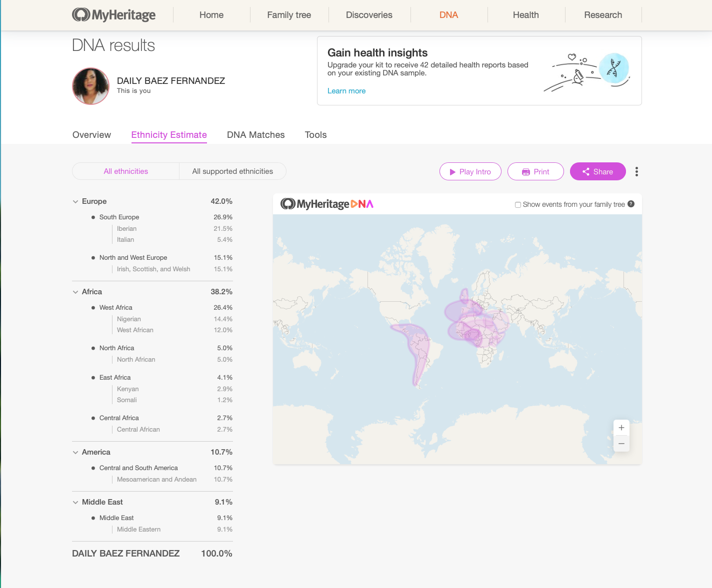Zoom in on the map with plus

click(x=621, y=428)
